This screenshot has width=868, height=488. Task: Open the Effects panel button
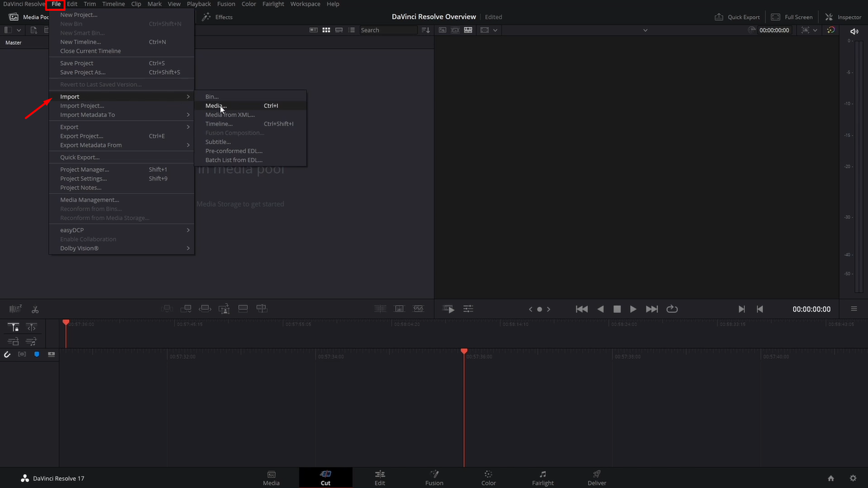(218, 17)
